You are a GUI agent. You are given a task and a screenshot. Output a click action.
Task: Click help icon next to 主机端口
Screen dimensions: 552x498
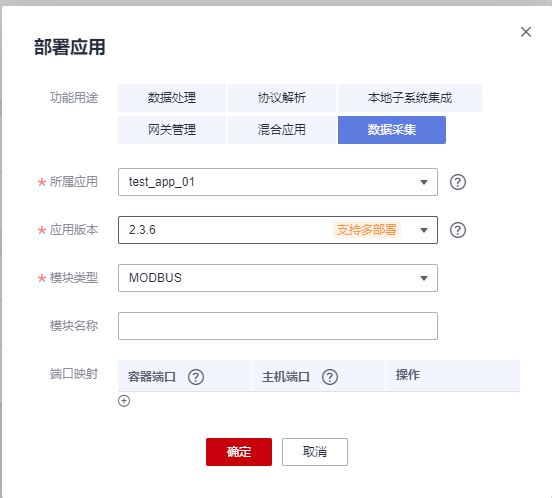[x=330, y=377]
